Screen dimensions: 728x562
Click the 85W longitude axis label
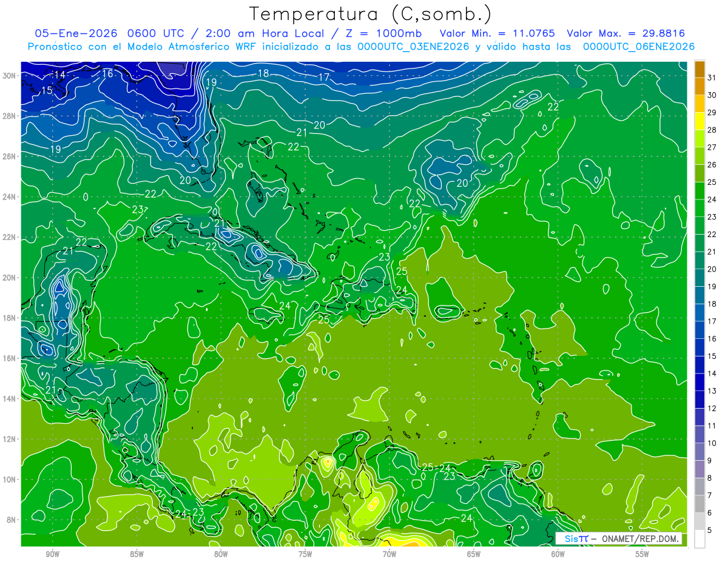(136, 554)
